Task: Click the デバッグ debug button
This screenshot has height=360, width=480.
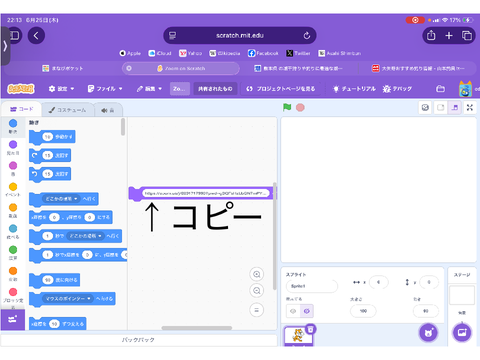Action: pos(397,89)
